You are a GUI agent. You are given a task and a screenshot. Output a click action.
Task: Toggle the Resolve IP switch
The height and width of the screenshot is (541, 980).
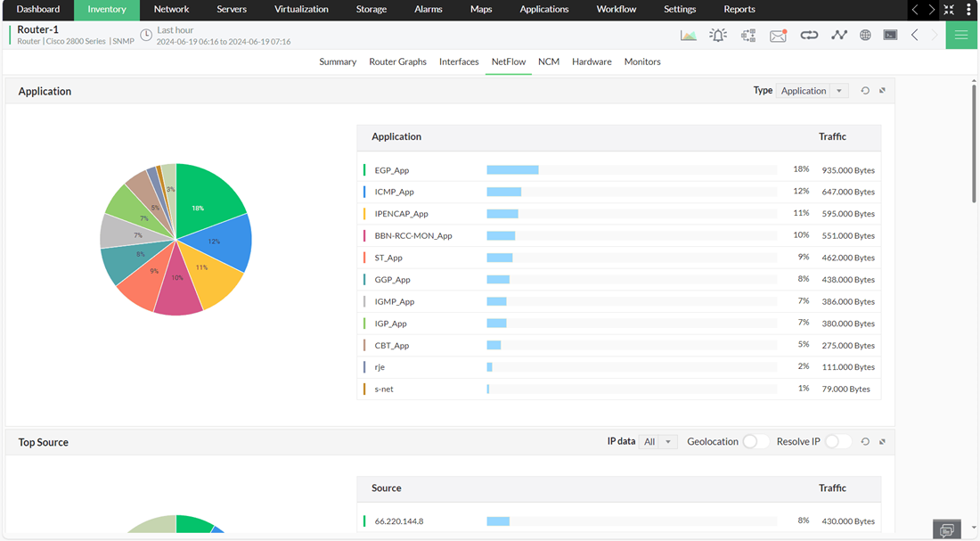[837, 441]
